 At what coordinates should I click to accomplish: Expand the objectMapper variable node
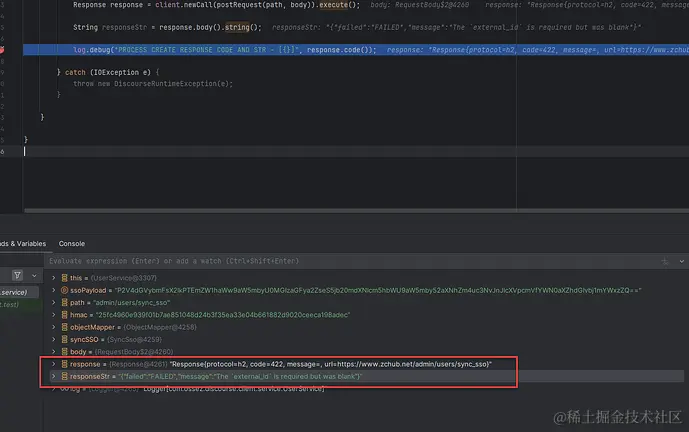(54, 327)
